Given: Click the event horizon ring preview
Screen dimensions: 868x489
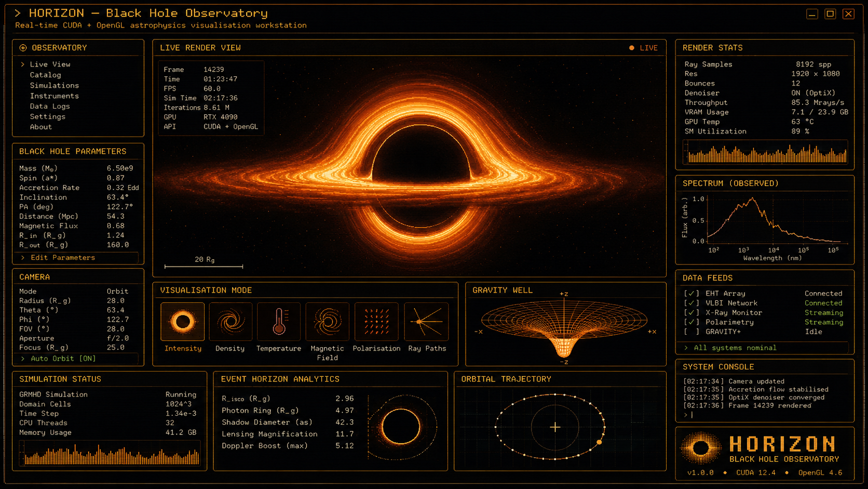Looking at the screenshot, I should click(x=401, y=427).
